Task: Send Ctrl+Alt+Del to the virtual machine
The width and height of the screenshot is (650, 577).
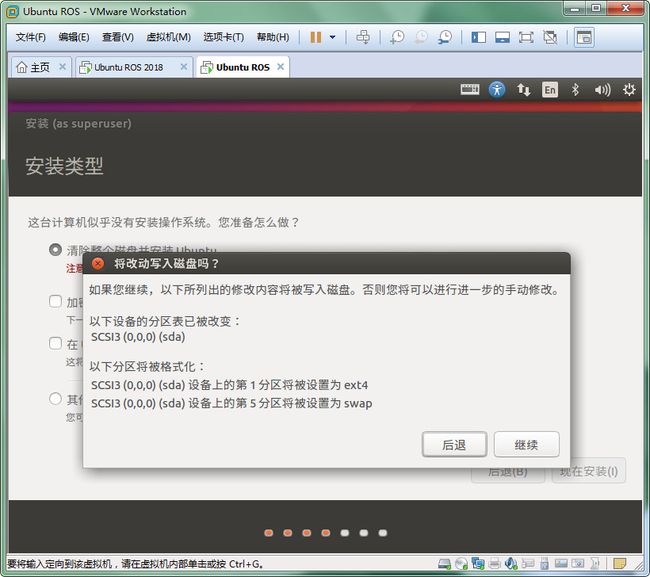Action: (363, 37)
